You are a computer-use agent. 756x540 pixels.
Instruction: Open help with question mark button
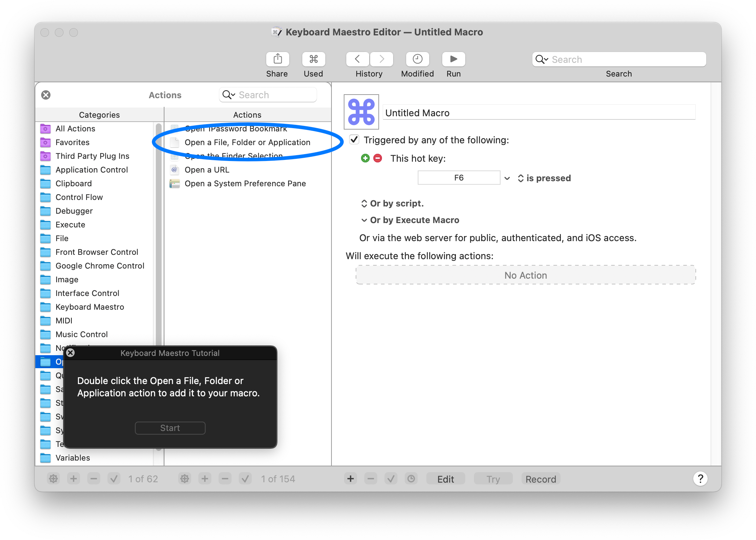click(x=700, y=479)
